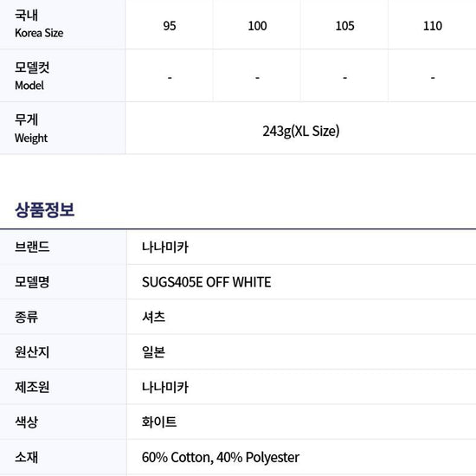Click the 제조원 manufacturer value 나나미카
Viewport: 476px width, 476px height.
(165, 387)
